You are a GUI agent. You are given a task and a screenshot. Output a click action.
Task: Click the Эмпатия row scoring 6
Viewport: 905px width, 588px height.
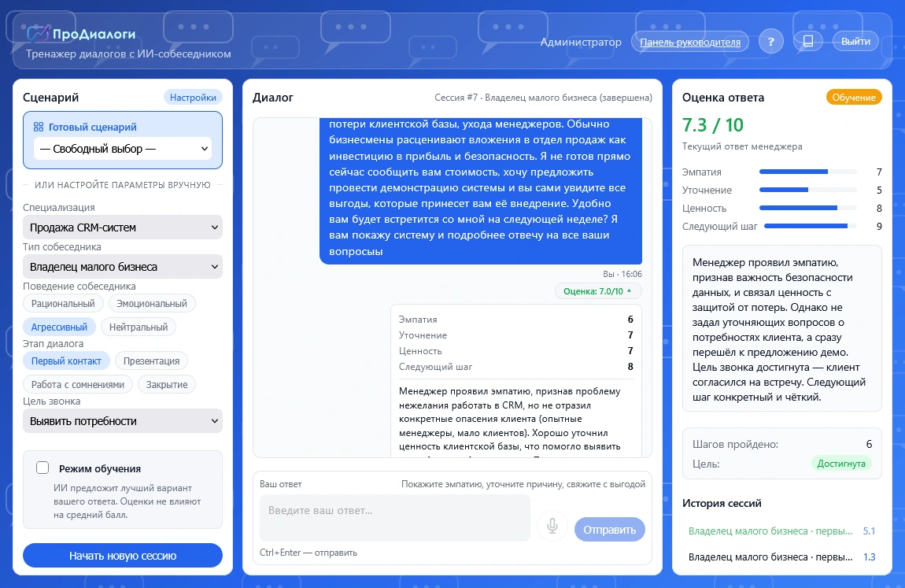(x=516, y=320)
